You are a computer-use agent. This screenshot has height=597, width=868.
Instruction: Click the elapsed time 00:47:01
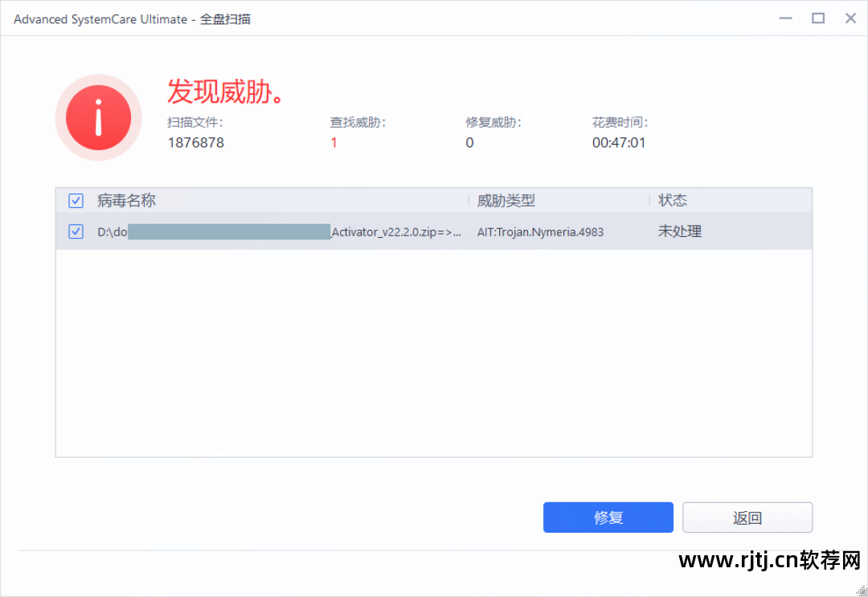[x=620, y=142]
